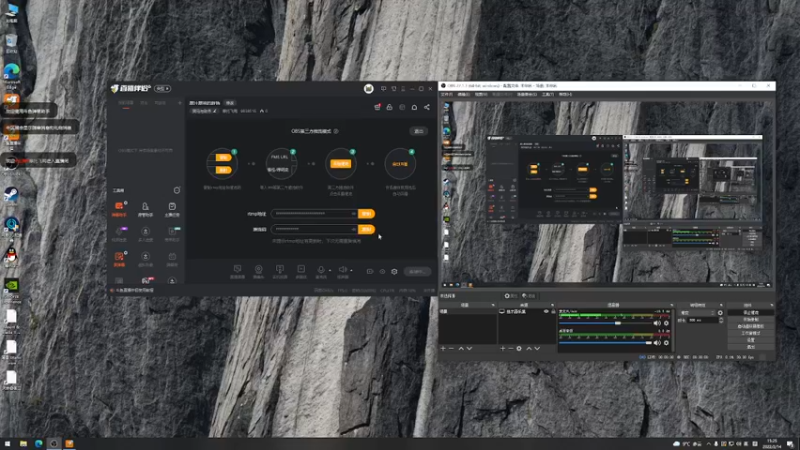Open the first orange toolbox icon
The image size is (800, 450).
click(x=119, y=207)
